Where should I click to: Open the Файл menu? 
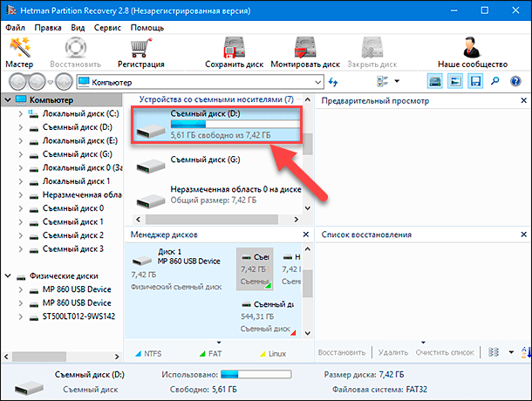click(x=16, y=28)
